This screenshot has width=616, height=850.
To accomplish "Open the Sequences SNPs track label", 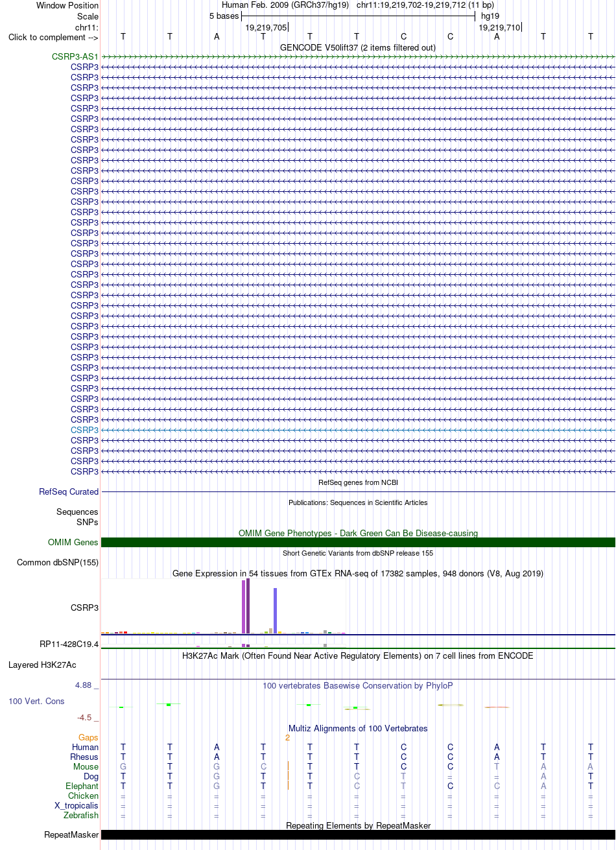I will pos(77,517).
